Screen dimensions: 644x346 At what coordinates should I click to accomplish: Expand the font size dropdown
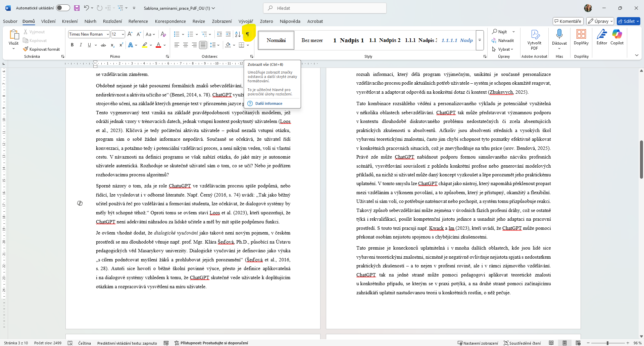[x=123, y=34]
